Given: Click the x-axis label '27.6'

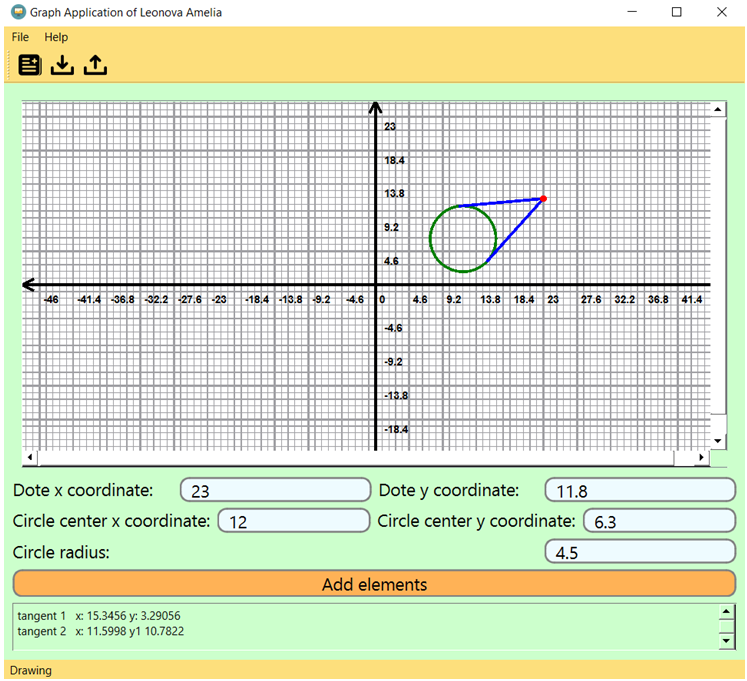Looking at the screenshot, I should coord(591,300).
